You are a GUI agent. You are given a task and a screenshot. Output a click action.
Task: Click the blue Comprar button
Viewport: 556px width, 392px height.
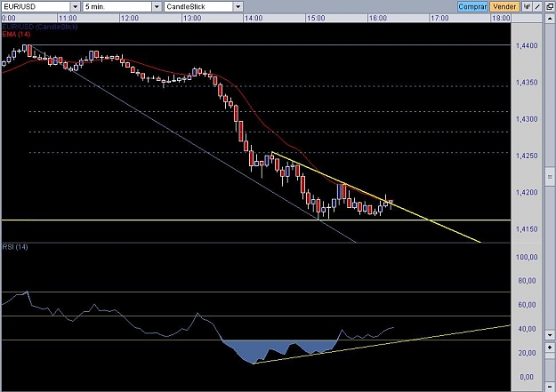coord(472,7)
